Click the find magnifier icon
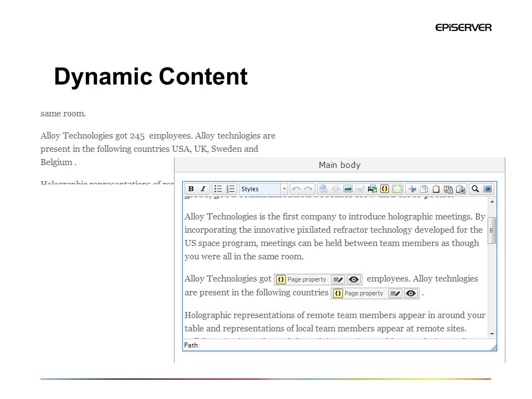The height and width of the screenshot is (399, 532). click(x=475, y=189)
